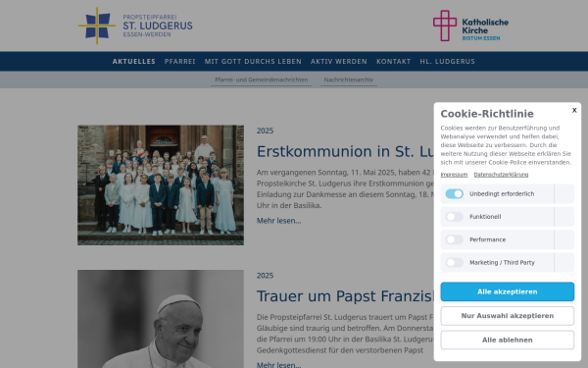Click the 2025 label above Trauer um Papst
Image resolution: width=588 pixels, height=368 pixels.
point(266,276)
